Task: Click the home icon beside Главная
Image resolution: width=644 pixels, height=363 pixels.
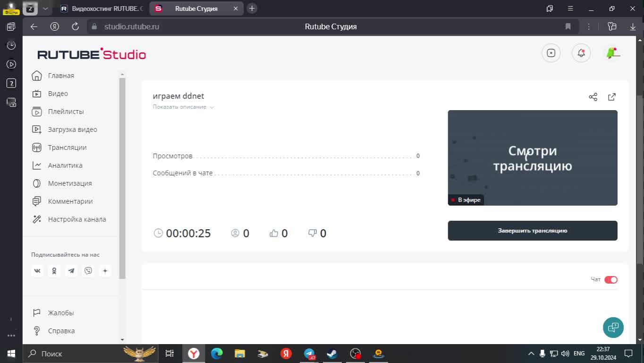Action: [x=37, y=76]
